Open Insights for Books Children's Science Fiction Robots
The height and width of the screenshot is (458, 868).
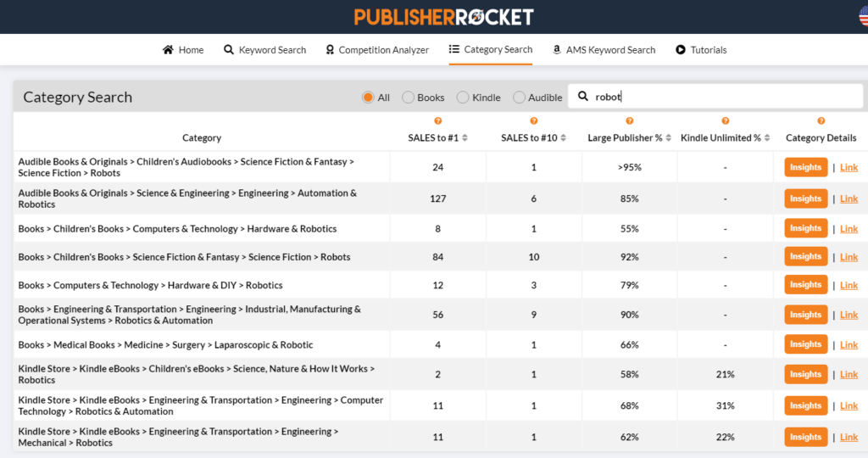click(x=805, y=256)
